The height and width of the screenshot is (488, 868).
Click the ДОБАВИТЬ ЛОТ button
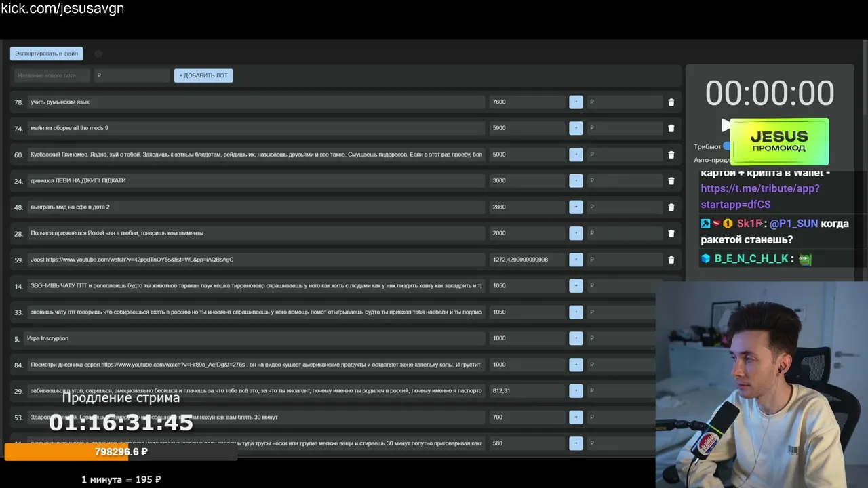(203, 75)
